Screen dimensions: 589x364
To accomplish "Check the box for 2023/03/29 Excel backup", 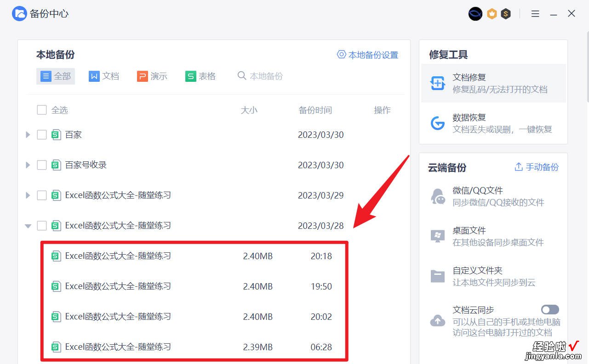I will (42, 195).
